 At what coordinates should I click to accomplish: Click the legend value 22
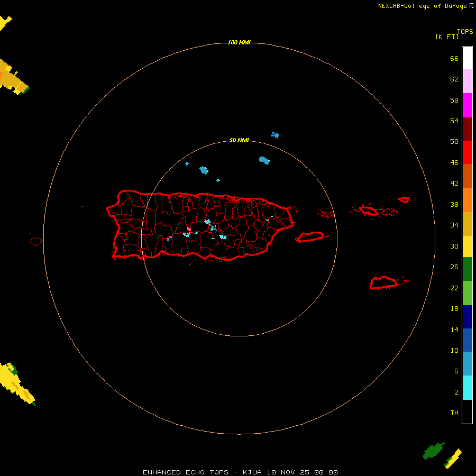[454, 288]
